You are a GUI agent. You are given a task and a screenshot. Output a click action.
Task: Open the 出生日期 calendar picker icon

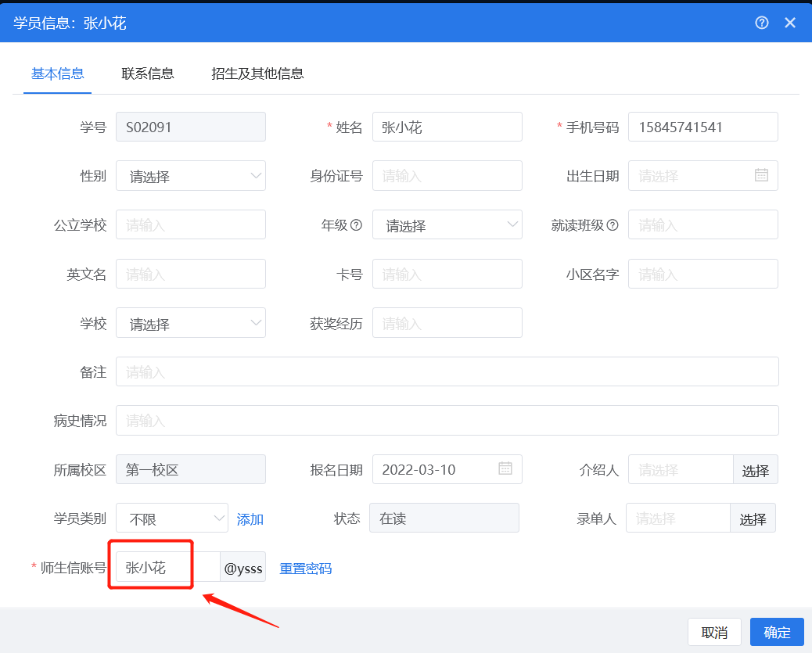(x=761, y=175)
